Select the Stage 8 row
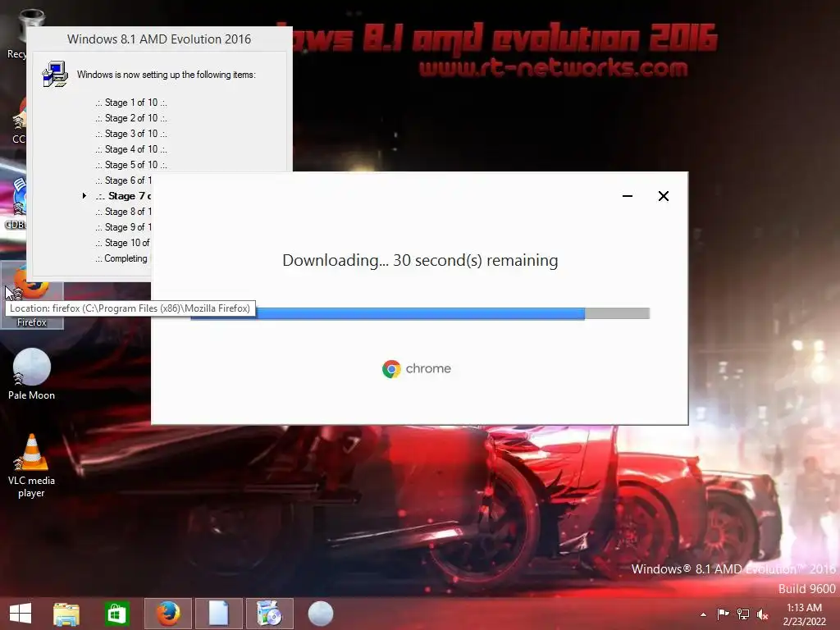This screenshot has width=840, height=630. point(124,212)
